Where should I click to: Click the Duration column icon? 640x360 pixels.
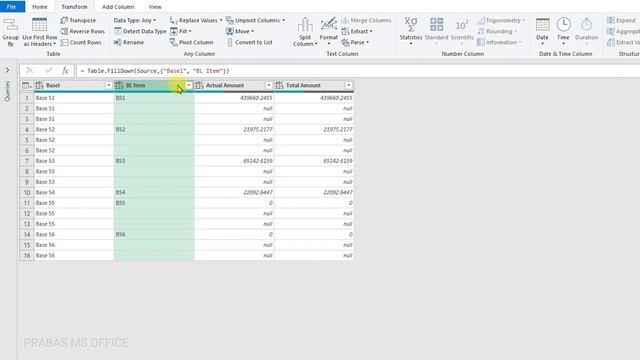click(x=587, y=24)
